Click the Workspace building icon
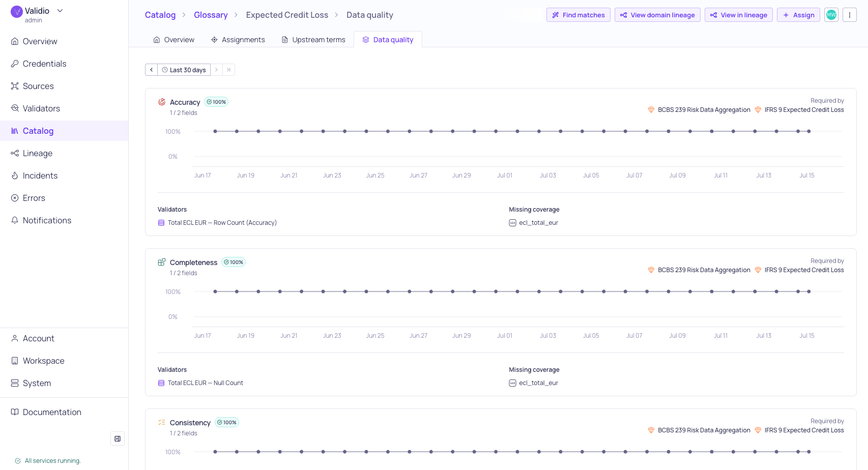This screenshot has height=470, width=868. click(15, 361)
